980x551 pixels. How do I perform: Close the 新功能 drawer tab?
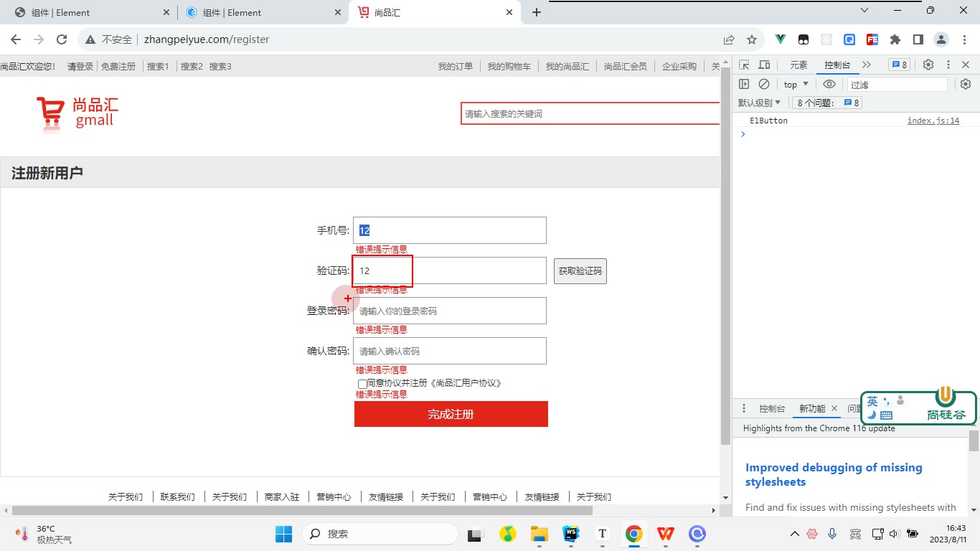(x=834, y=408)
